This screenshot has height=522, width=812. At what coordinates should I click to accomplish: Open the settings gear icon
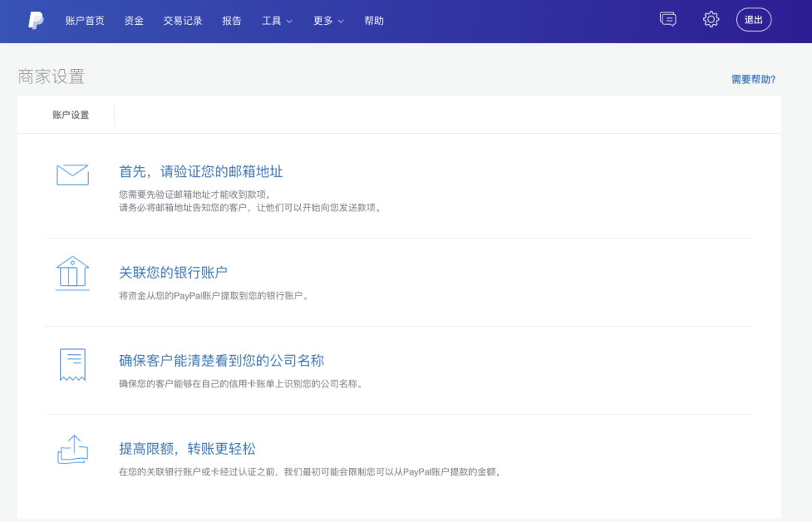pyautogui.click(x=710, y=20)
